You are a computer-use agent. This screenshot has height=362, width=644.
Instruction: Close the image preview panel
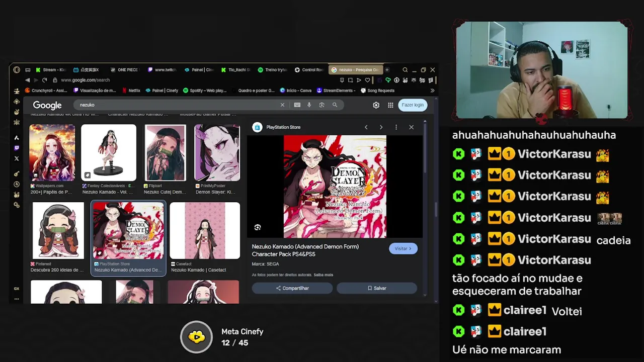(411, 127)
